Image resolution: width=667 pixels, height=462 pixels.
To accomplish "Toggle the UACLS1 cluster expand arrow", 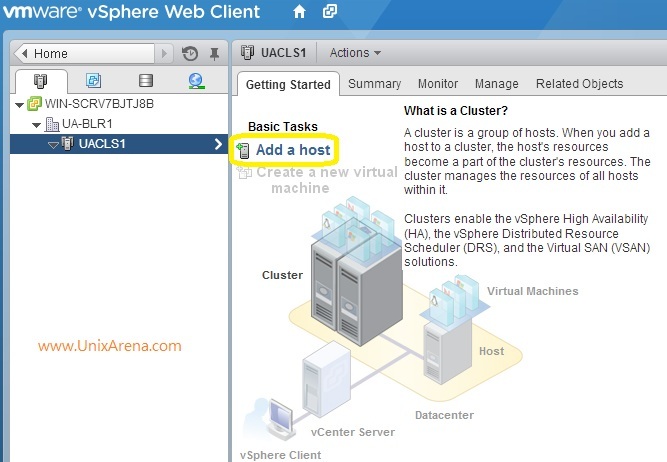I will click(x=53, y=145).
